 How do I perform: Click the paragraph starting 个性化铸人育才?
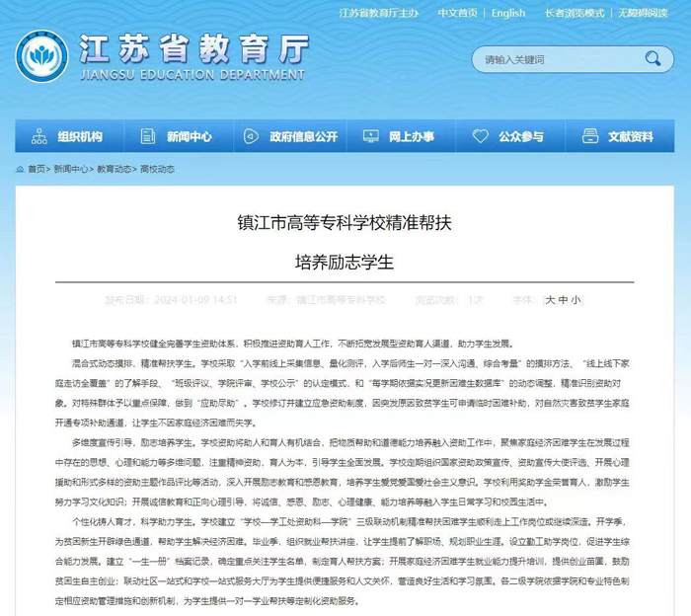[x=342, y=562]
